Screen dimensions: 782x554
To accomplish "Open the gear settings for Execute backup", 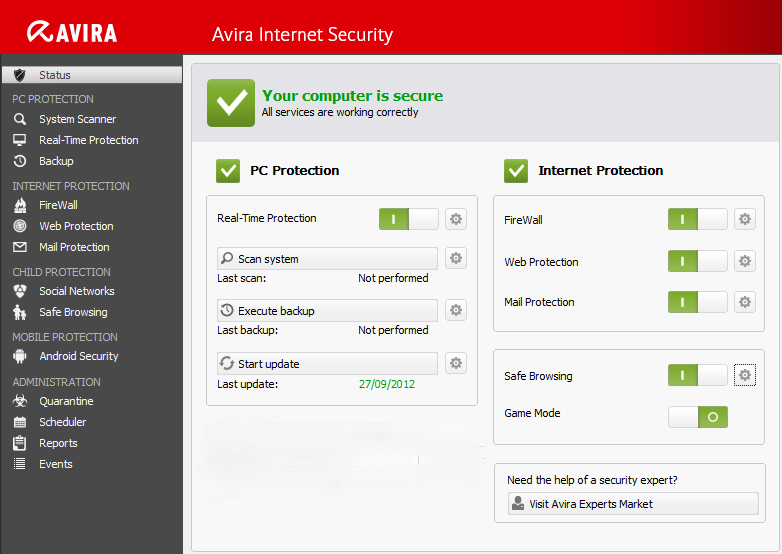I will coord(456,311).
